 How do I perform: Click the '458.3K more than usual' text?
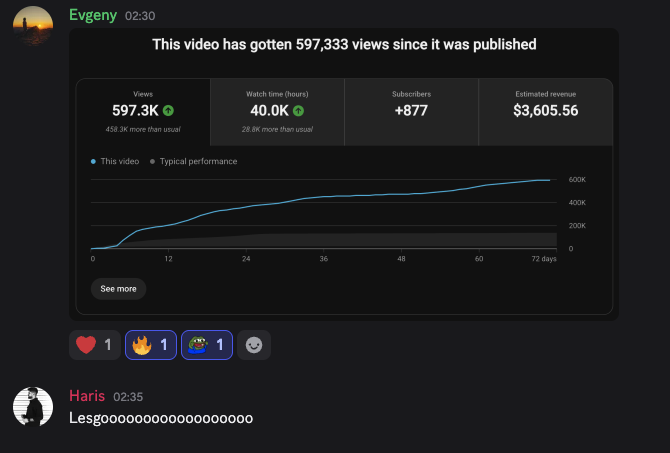143,129
